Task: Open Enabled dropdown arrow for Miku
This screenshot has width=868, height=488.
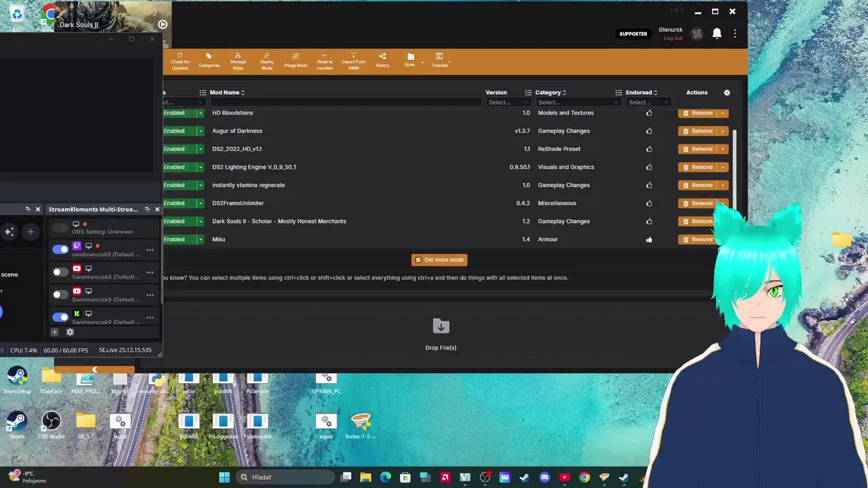Action: 201,239
